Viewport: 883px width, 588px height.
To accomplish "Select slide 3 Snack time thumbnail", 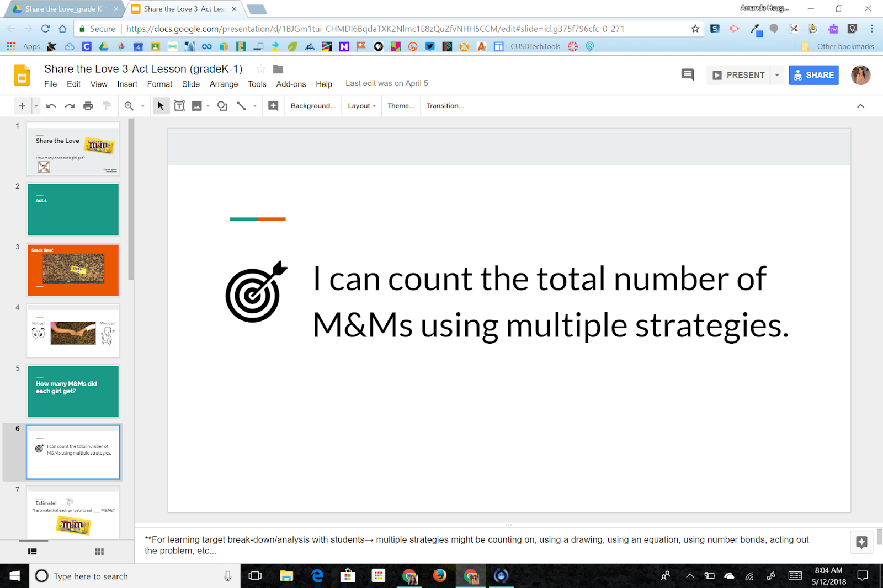I will 73,270.
